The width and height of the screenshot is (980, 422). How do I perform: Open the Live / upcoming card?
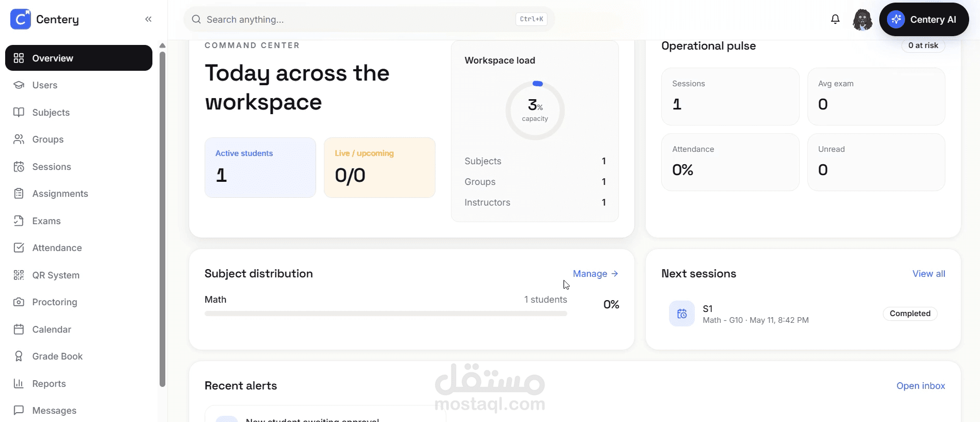(x=380, y=167)
